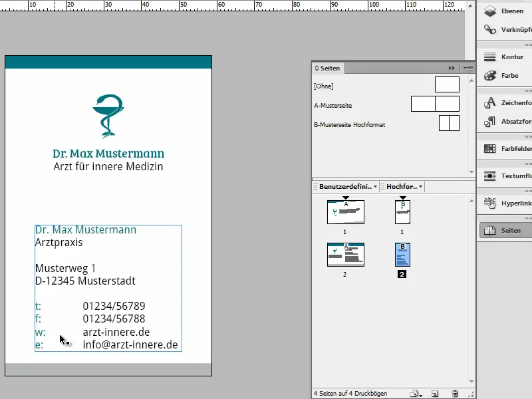
Task: Click the 'Musterweg 1' address line
Action: [x=65, y=269]
